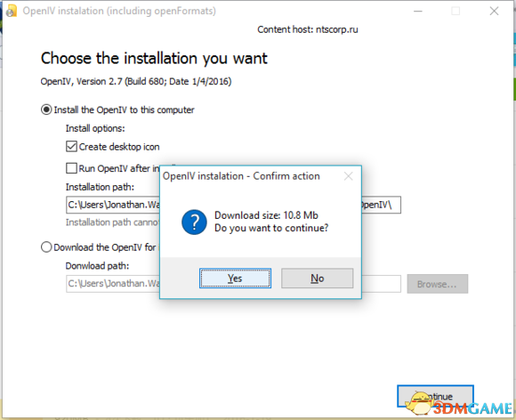Minimize the OpenIV installation window
This screenshot has height=420, width=516.
click(418, 12)
